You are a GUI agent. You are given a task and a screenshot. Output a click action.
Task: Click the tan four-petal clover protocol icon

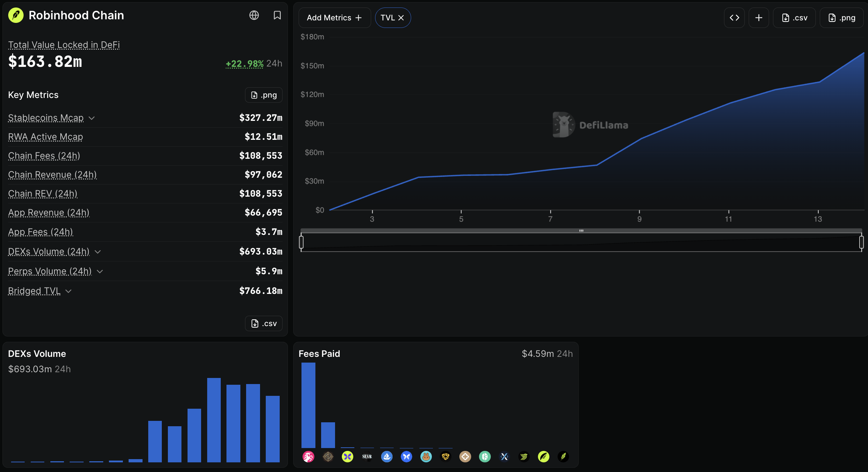click(x=465, y=457)
